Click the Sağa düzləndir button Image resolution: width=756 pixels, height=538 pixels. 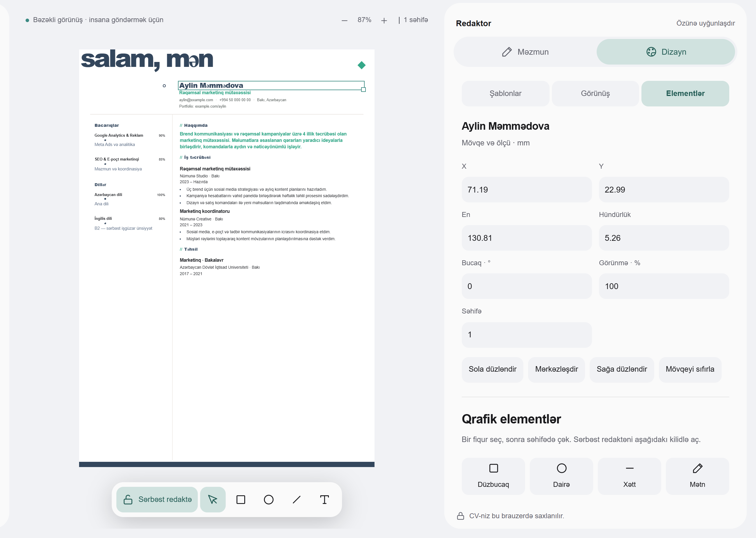(622, 369)
